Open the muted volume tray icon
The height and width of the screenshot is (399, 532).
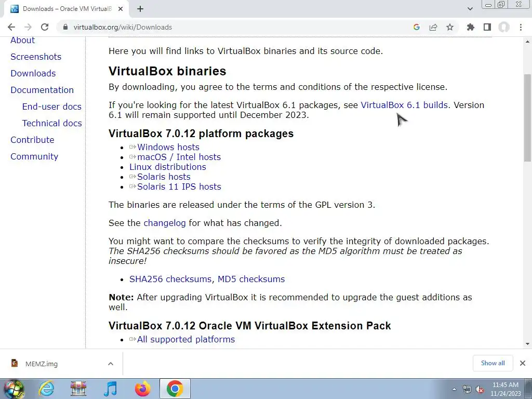coord(480,389)
